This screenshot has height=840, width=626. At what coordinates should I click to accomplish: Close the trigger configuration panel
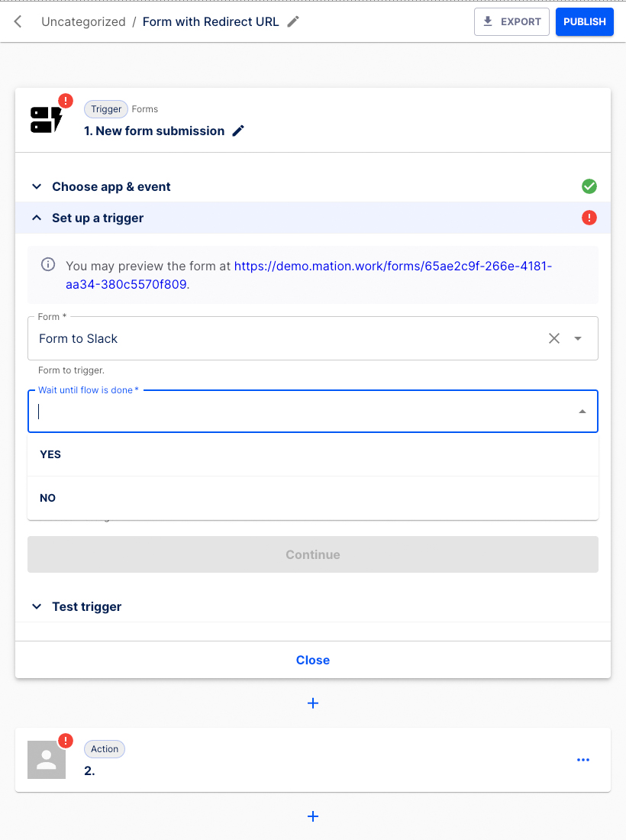(312, 660)
